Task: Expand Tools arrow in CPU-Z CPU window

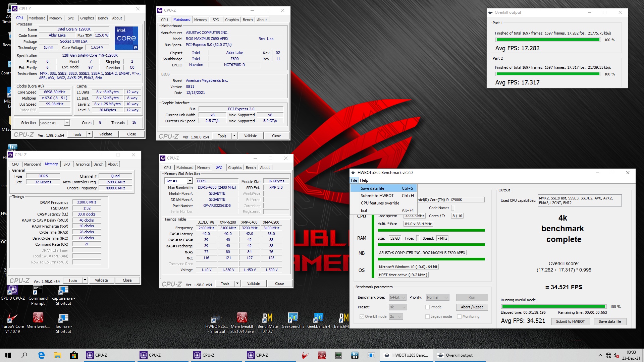Action: [89, 134]
